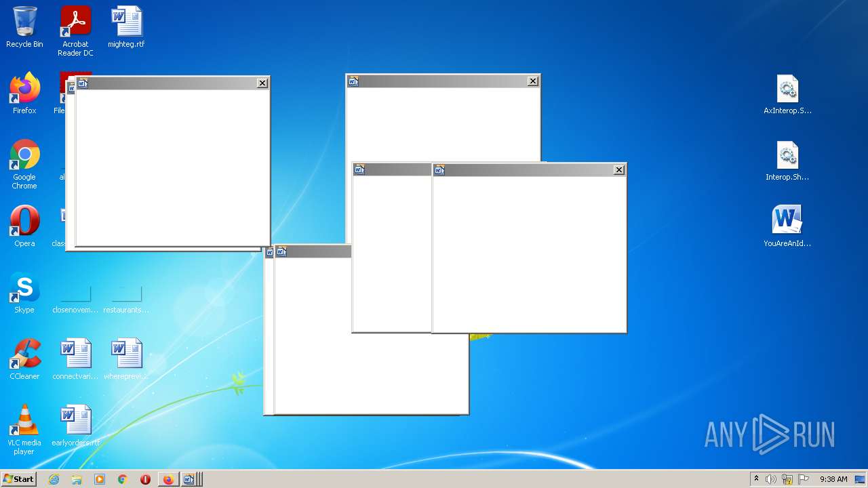Open YouAreAnId... Word document icon
The width and height of the screenshot is (868, 488).
click(x=787, y=226)
